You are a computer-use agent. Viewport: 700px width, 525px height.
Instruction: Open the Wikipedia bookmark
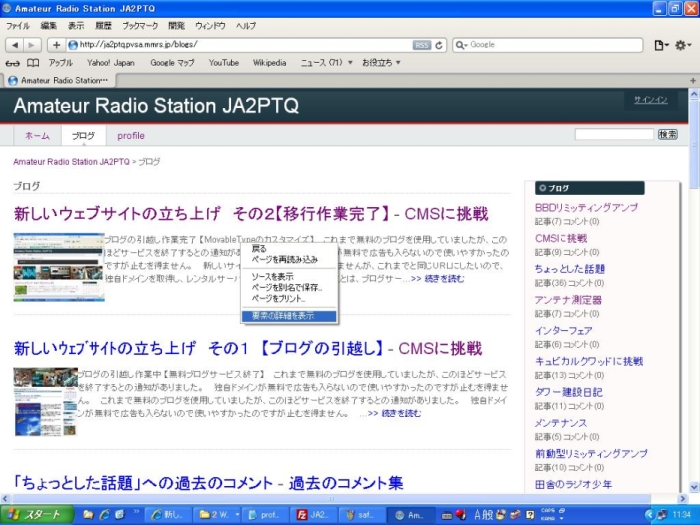point(269,63)
